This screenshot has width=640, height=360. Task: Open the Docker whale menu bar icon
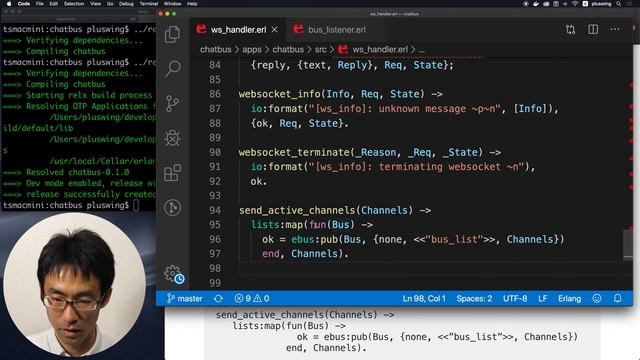(x=536, y=4)
